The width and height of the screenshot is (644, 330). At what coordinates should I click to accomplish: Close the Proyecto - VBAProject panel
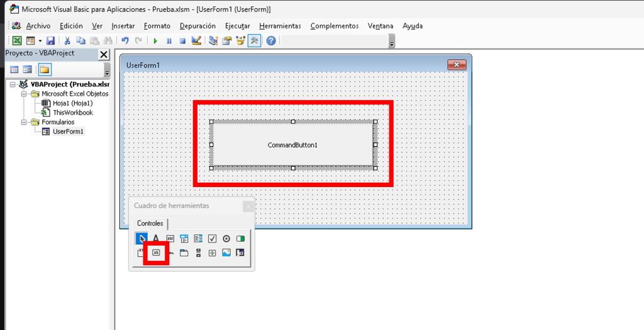click(104, 54)
